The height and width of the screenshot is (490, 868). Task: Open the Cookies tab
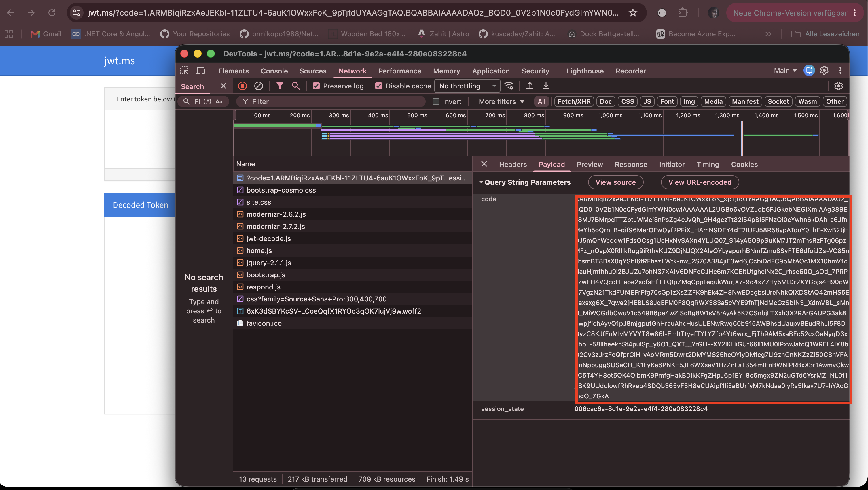tap(744, 164)
